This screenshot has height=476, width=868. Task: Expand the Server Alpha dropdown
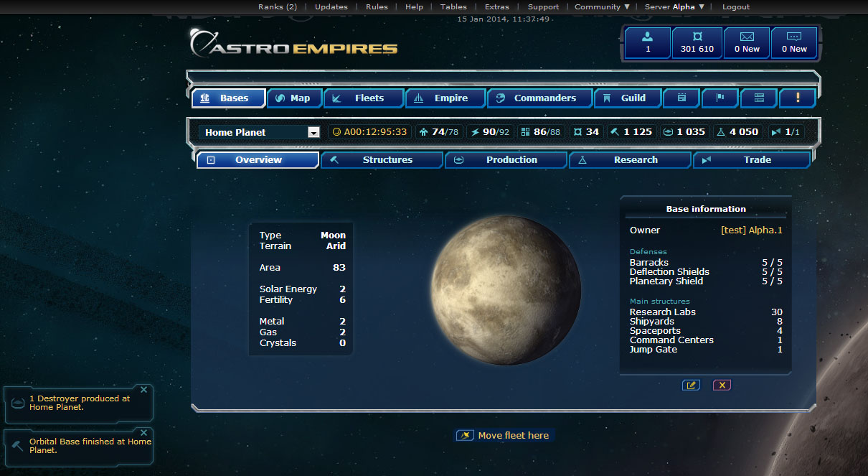coord(674,7)
